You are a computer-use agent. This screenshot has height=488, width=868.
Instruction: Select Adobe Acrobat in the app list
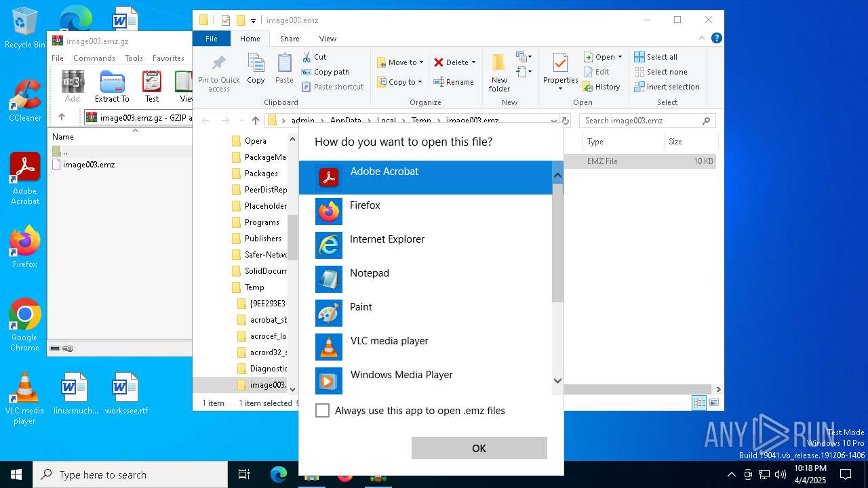(x=426, y=178)
